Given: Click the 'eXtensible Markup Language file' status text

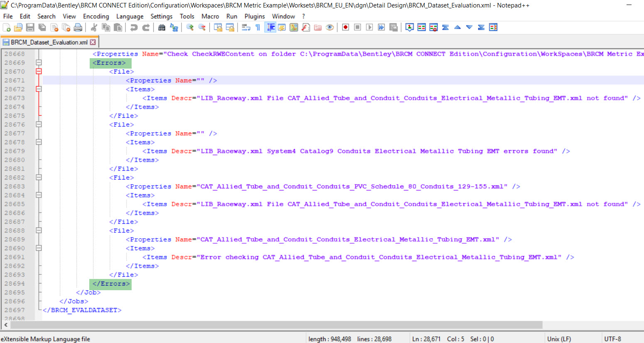Looking at the screenshot, I should [45, 339].
